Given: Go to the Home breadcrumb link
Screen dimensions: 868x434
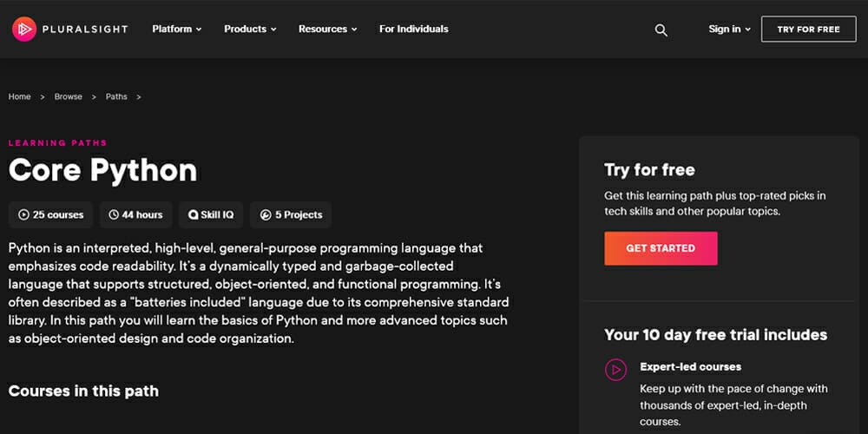Looking at the screenshot, I should 19,96.
